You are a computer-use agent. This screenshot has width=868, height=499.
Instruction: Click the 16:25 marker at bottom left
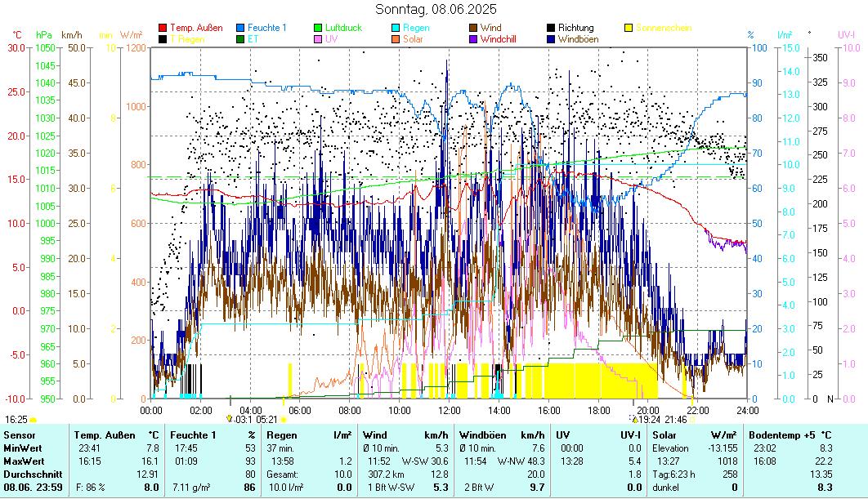pos(15,419)
